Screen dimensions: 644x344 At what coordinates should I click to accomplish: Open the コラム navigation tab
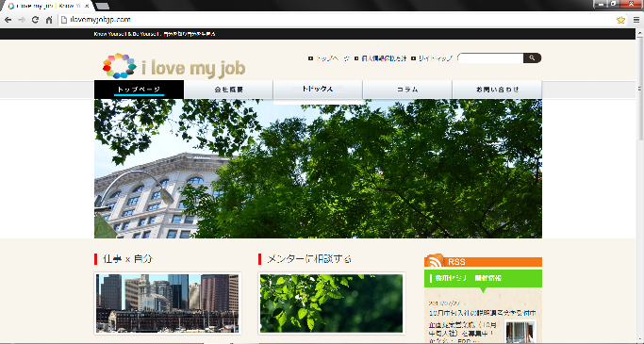(407, 90)
